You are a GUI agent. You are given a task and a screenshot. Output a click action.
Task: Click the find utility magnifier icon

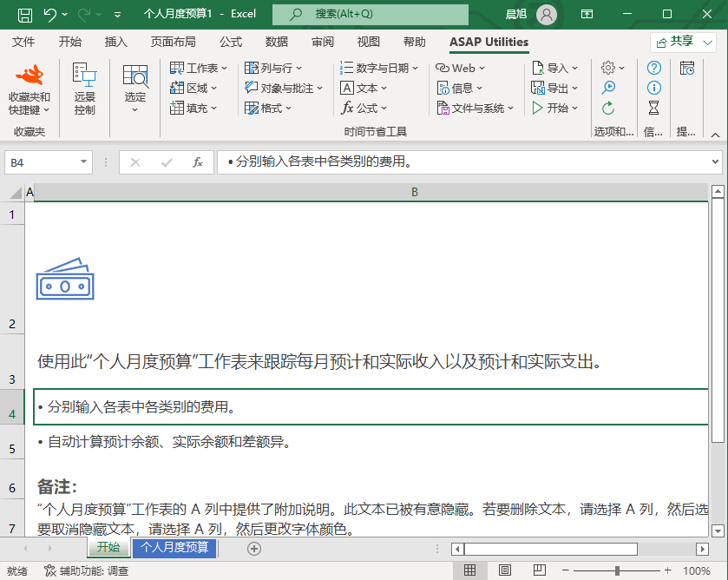(x=608, y=88)
